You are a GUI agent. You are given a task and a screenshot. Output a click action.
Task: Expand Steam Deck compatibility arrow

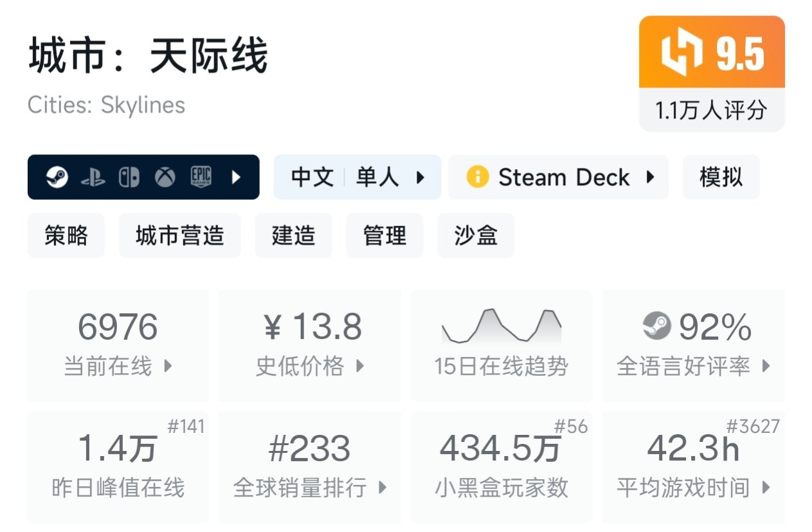650,177
